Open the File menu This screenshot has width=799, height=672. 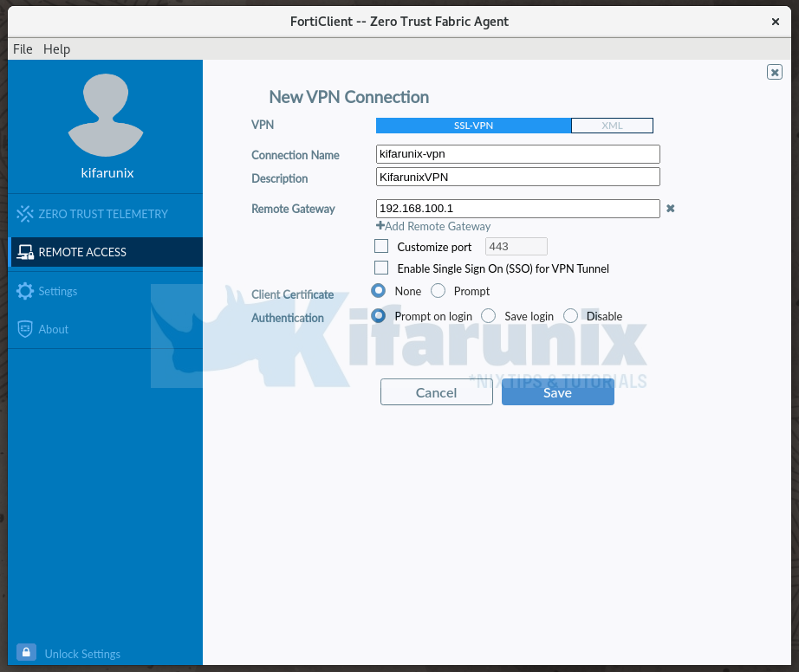click(x=23, y=48)
